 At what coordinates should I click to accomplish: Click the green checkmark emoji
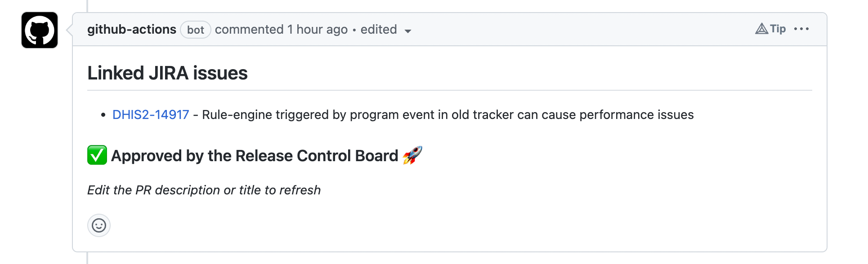point(97,156)
